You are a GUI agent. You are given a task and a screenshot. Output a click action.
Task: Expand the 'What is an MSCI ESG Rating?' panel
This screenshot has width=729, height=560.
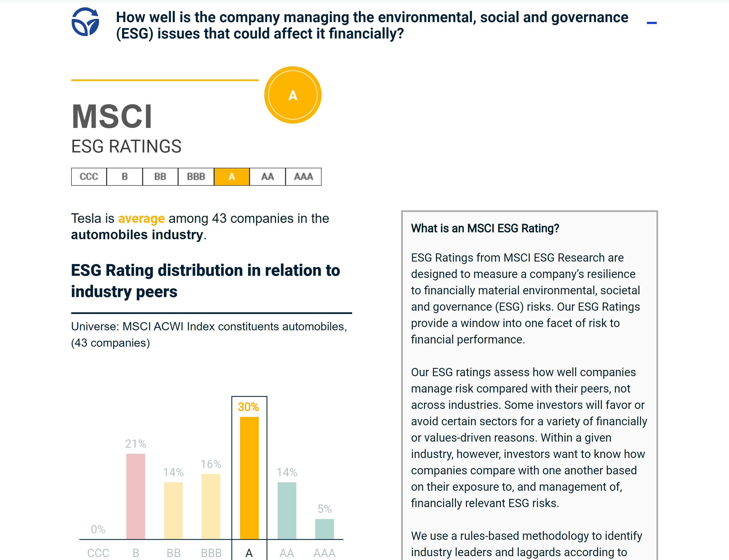point(486,228)
